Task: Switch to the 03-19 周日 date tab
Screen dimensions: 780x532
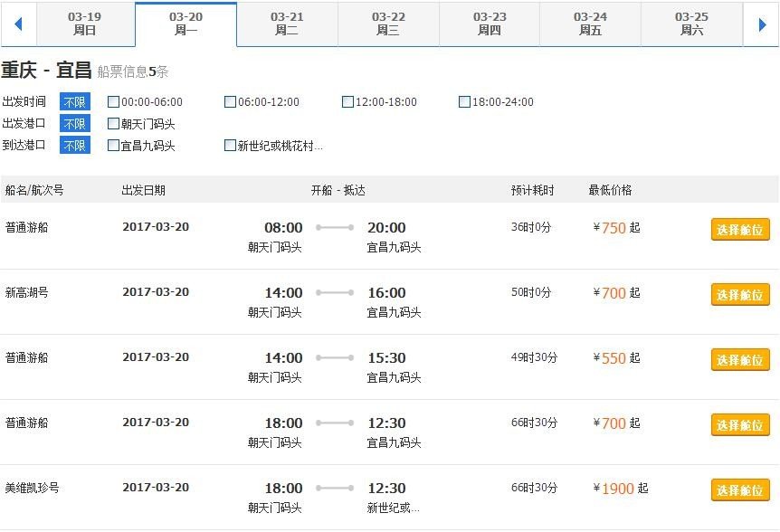Action: pyautogui.click(x=85, y=24)
